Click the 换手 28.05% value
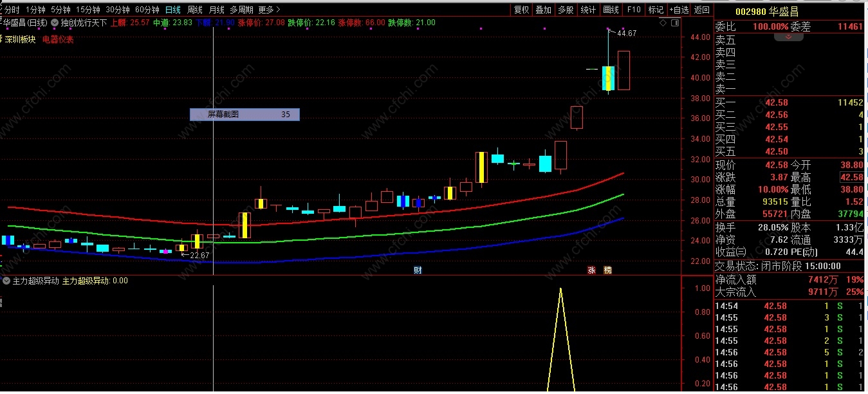868x394 pixels. [x=773, y=227]
